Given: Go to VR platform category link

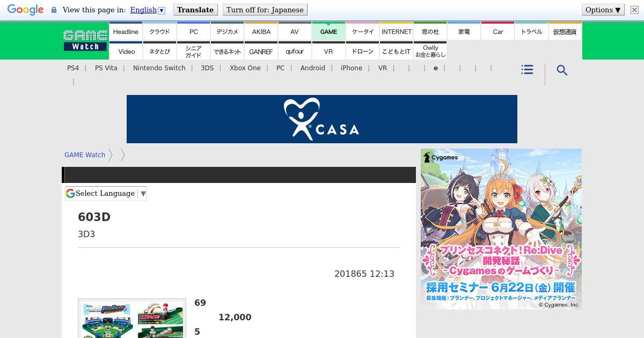Looking at the screenshot, I should pyautogui.click(x=383, y=68).
